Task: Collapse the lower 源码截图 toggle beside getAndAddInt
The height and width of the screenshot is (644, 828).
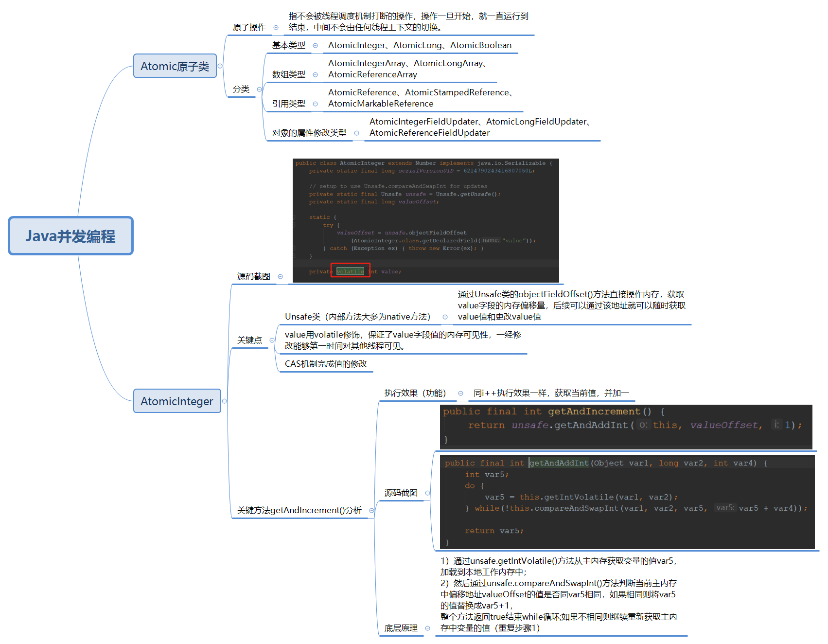Action: pos(428,493)
